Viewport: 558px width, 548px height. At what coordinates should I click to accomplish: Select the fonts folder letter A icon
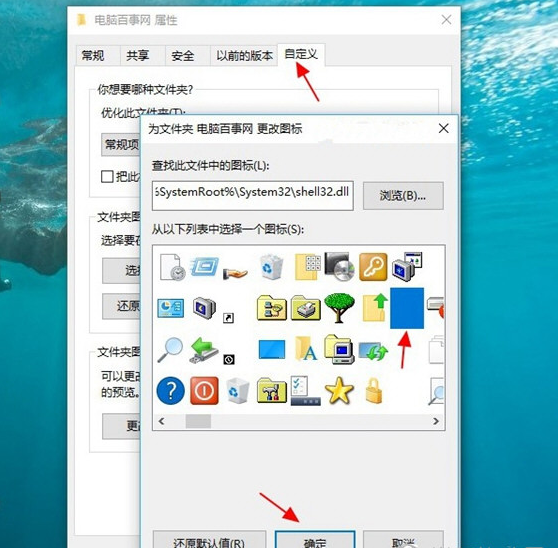tap(306, 349)
